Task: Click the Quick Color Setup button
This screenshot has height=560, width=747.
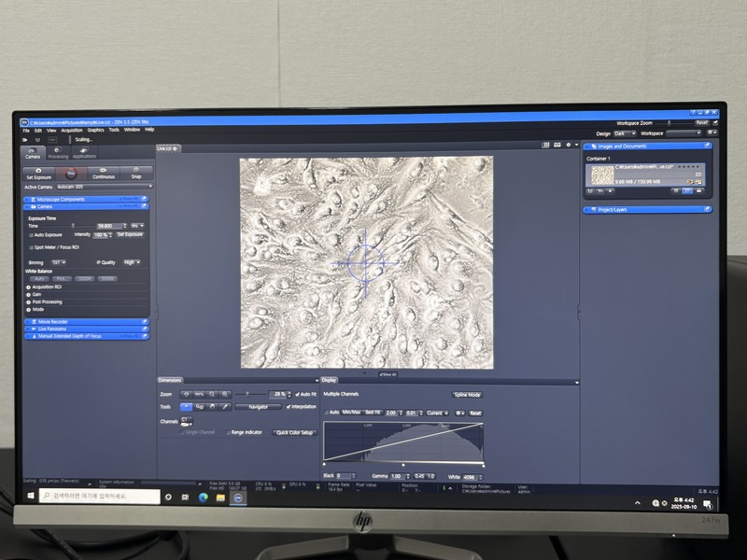Action: pos(294,432)
